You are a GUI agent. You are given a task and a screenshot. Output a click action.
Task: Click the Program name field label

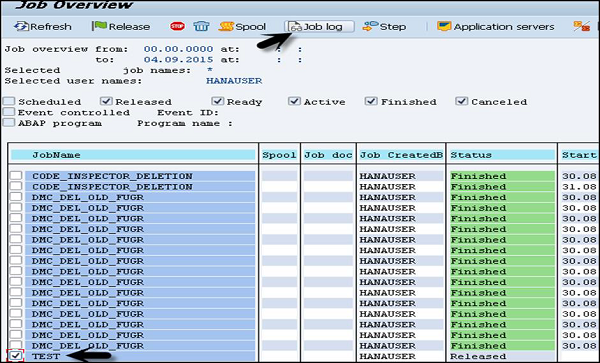coord(185,123)
